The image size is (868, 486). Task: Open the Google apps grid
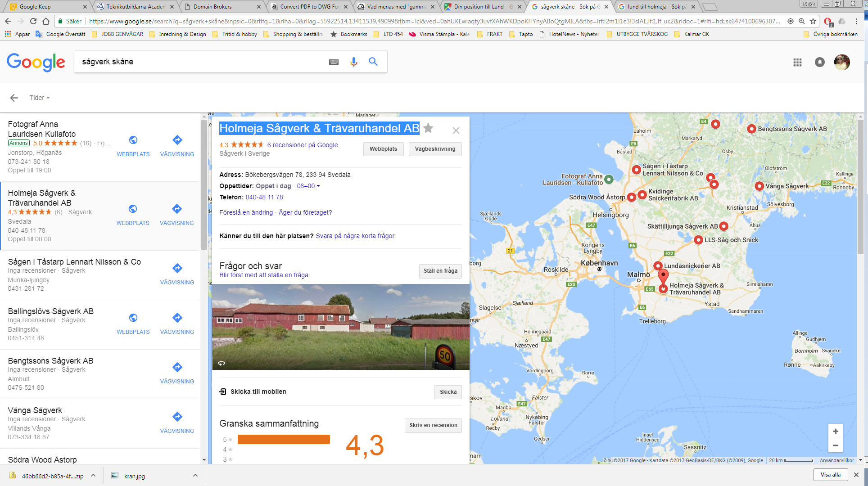tap(797, 63)
